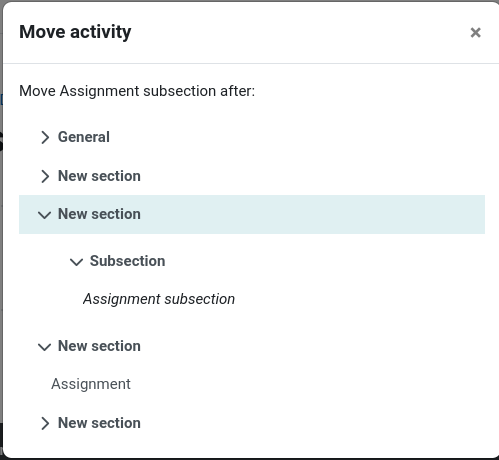Collapse the highlighted New section chevron
The image size is (499, 460).
[44, 215]
